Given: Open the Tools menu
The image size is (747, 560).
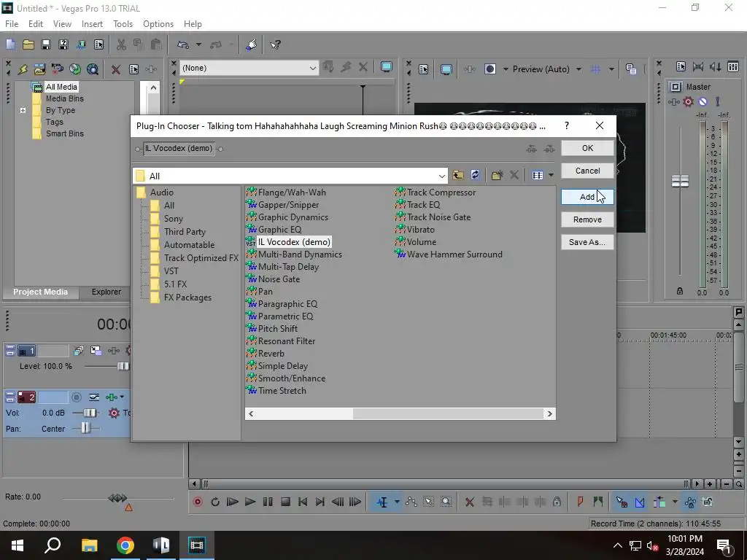Looking at the screenshot, I should [123, 24].
